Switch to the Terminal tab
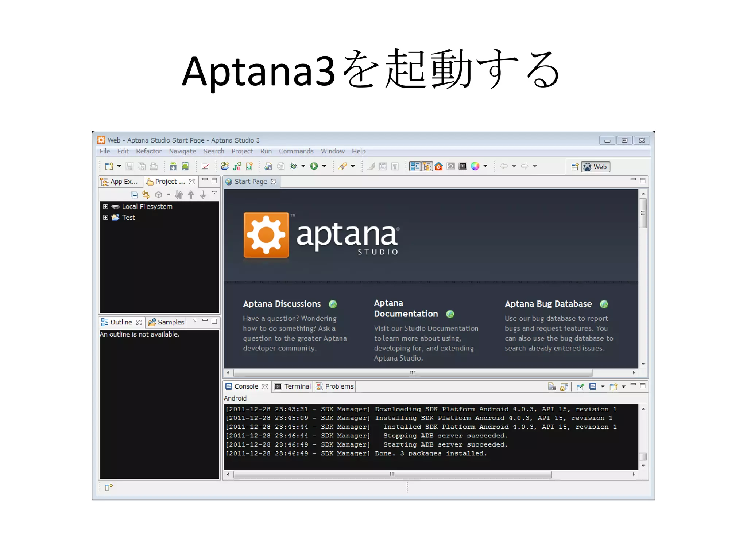Viewport: 747px width, 560px height. [293, 386]
